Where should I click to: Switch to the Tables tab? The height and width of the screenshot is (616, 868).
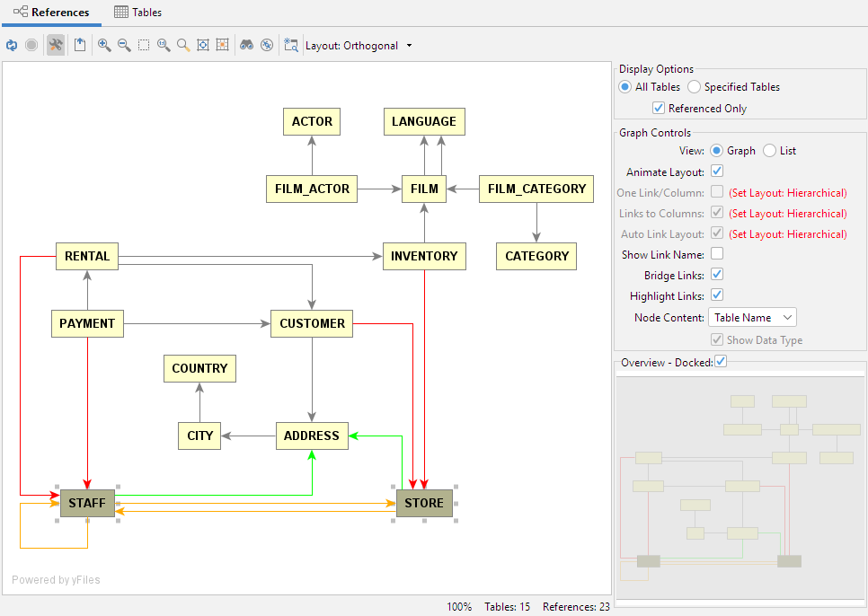[137, 13]
